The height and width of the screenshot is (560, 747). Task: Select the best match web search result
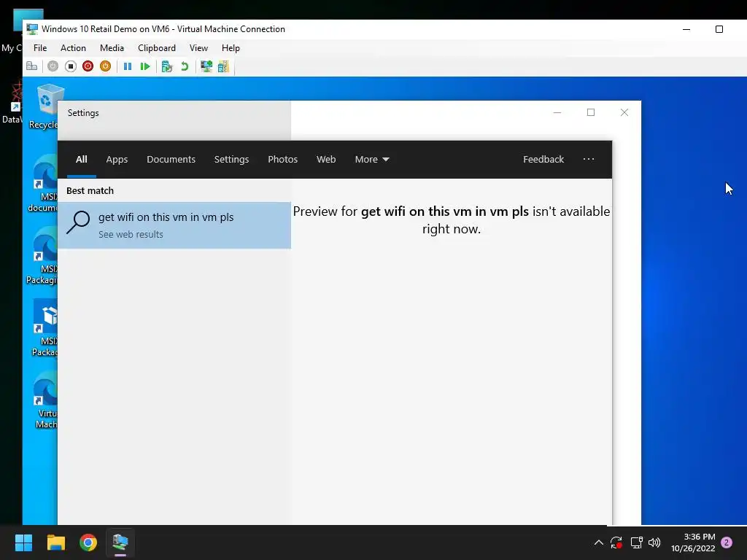[x=174, y=225]
